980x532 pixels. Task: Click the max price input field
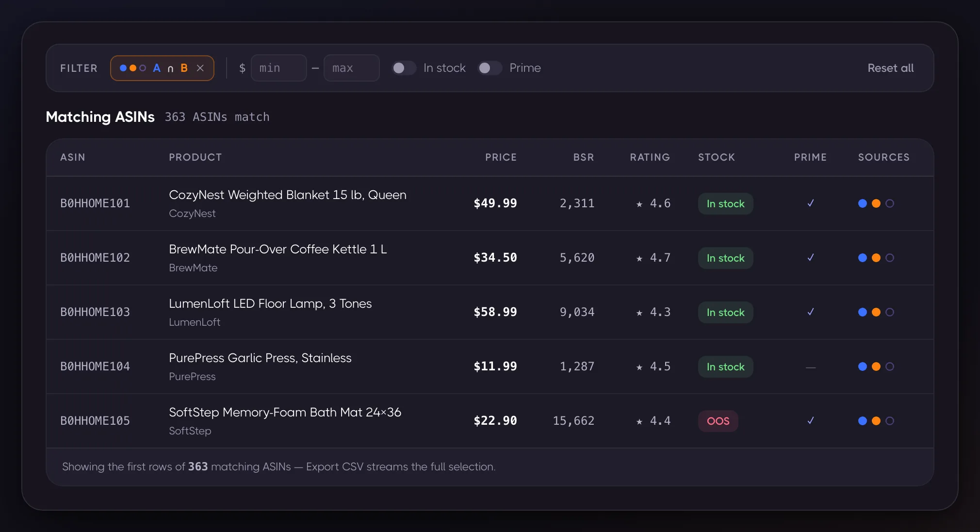click(x=352, y=68)
